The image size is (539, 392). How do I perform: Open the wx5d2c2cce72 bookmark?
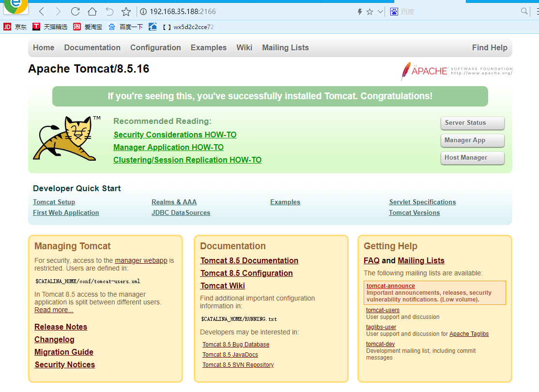[x=188, y=27]
